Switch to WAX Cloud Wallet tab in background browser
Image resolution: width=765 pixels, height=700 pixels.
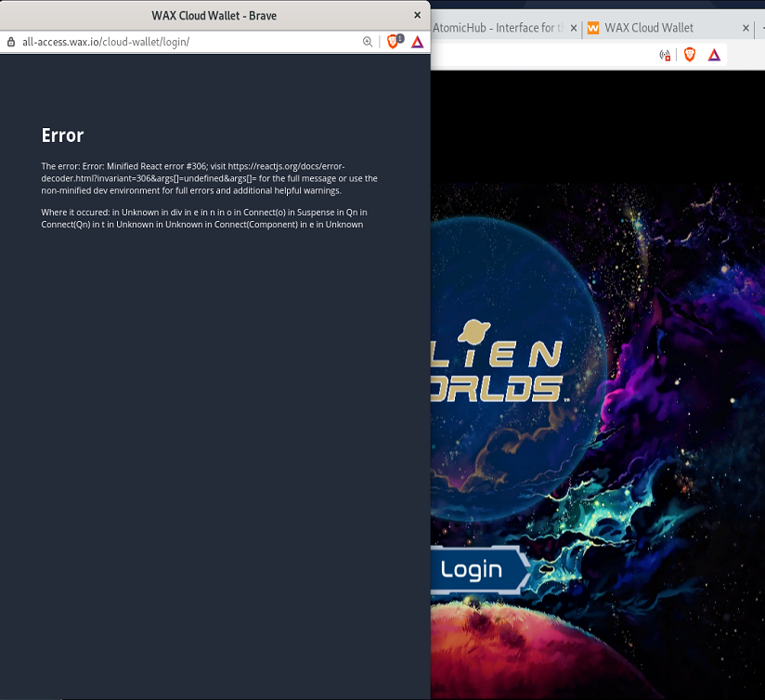point(649,28)
